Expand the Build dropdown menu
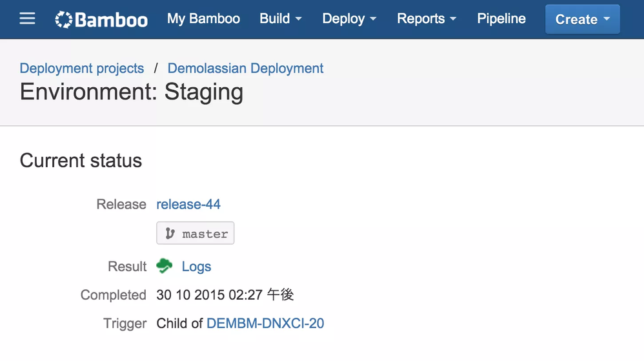 281,19
